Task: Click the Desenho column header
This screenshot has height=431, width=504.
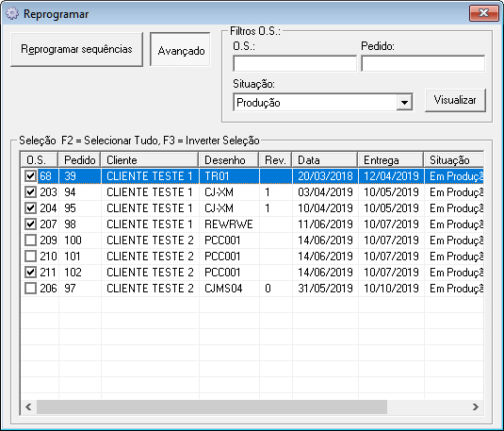Action: pyautogui.click(x=229, y=160)
